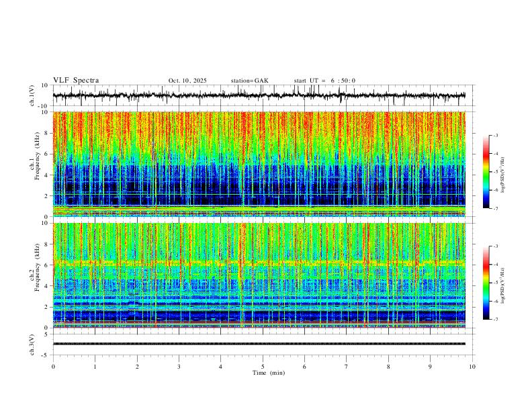Click the "station=GAK" label
Screen dimensions: 532x411
click(249, 81)
